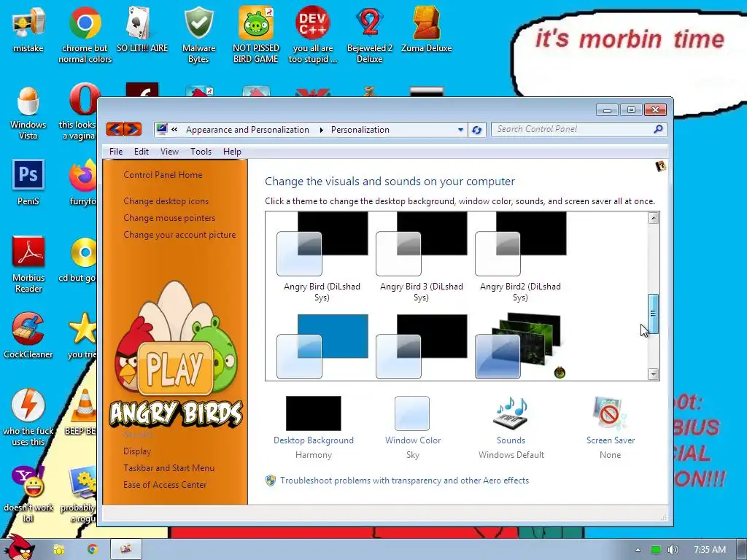The height and width of the screenshot is (560, 747).
Task: Select Angry Bird2 (DiLshad Sys) theme
Action: [520, 257]
